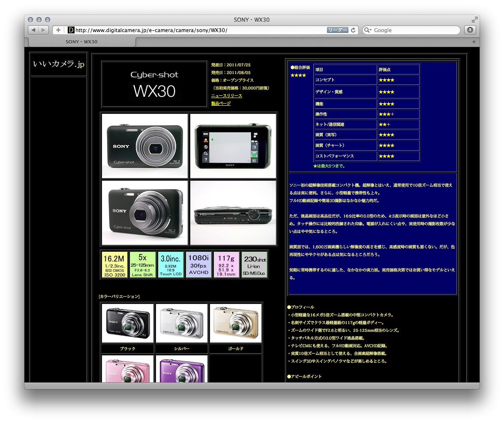The image size is (504, 423).
Task: Add bookmark with the plus button
Action: [x=58, y=30]
